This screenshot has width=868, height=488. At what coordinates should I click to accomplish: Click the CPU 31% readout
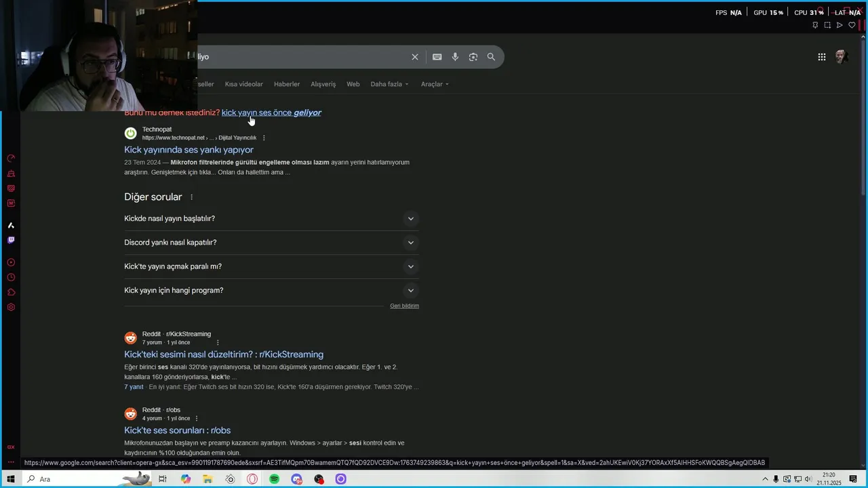[x=809, y=12]
